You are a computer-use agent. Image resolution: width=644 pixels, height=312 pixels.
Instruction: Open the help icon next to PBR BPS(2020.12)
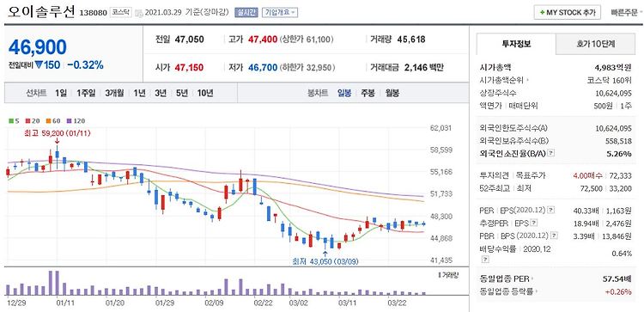pyautogui.click(x=555, y=236)
